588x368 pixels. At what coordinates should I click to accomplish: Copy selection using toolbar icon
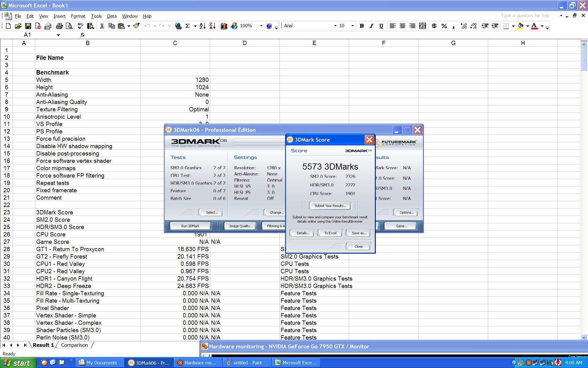[x=111, y=26]
